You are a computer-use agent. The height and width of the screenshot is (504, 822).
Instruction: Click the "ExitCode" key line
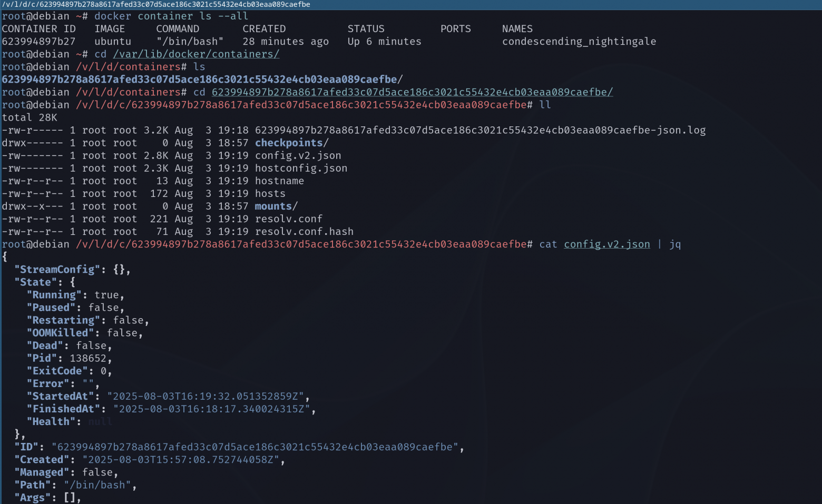pos(70,370)
